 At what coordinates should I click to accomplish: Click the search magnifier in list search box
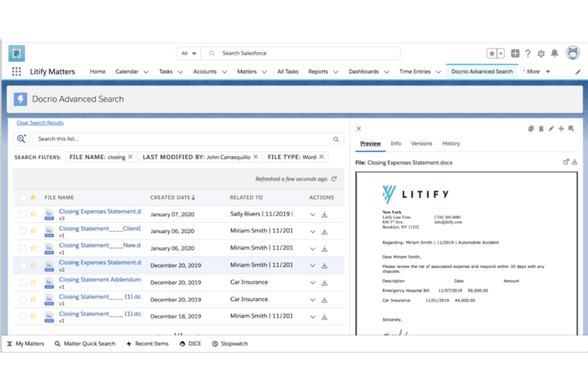(x=336, y=139)
